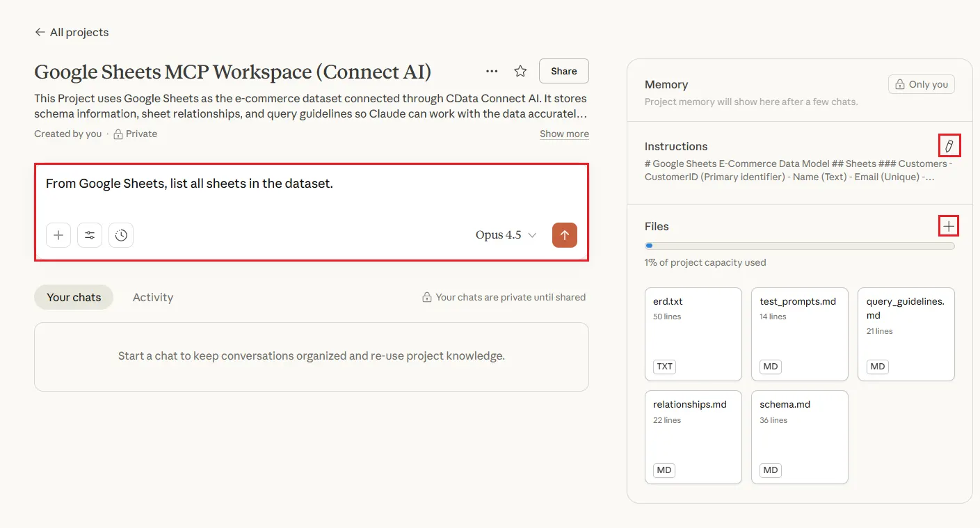Open the schema.md file card

point(799,437)
